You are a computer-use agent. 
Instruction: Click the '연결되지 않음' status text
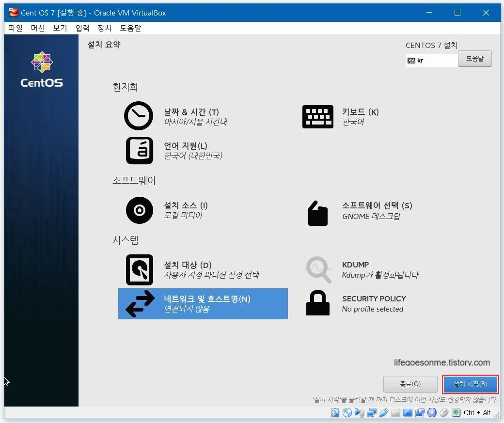[x=187, y=309]
